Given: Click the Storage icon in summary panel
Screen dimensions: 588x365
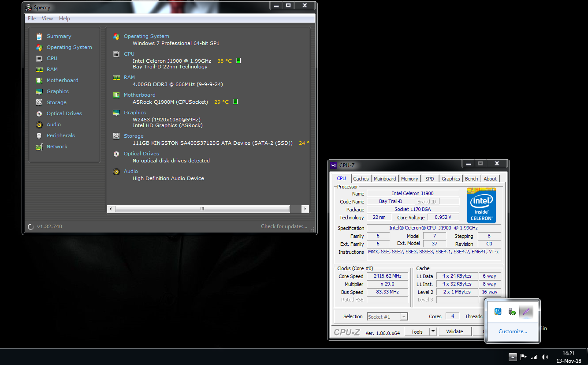Looking at the screenshot, I should 116,136.
